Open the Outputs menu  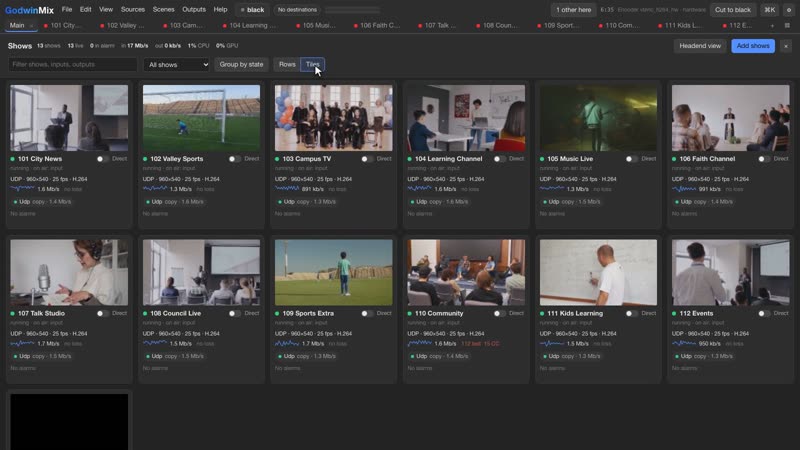[194, 10]
